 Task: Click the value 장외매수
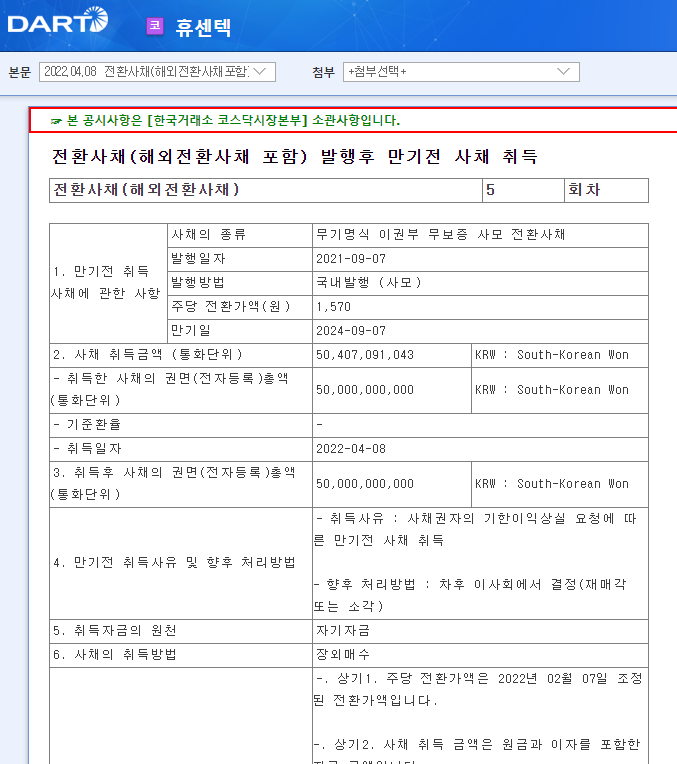pos(343,655)
